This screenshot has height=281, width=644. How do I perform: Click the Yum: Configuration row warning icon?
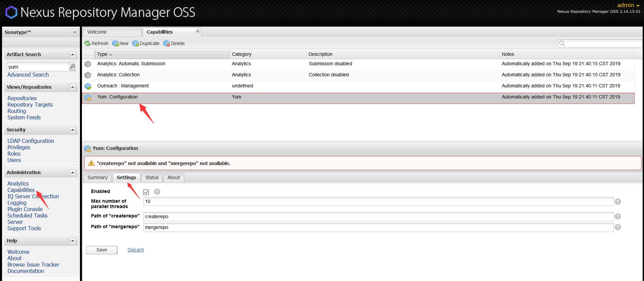(88, 97)
